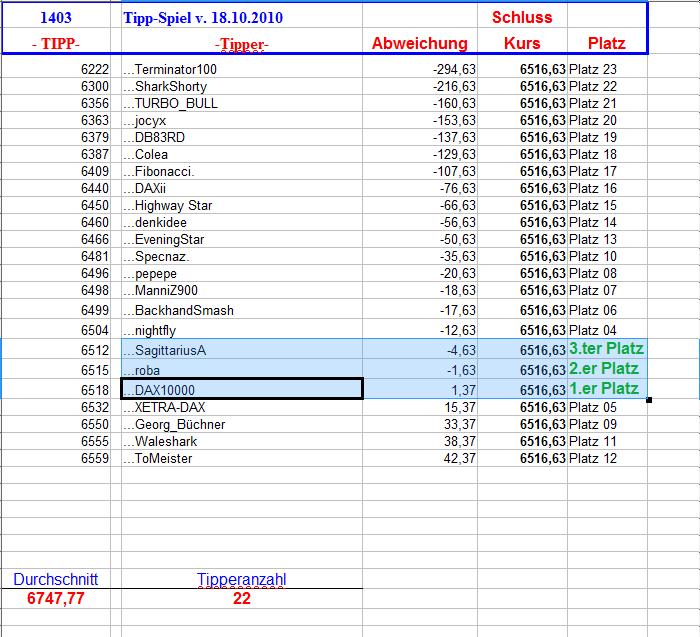Click the selection fill handle square

click(649, 400)
